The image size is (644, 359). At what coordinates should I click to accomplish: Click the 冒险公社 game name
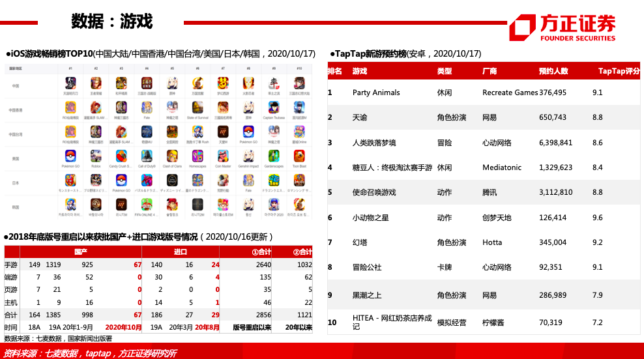point(367,267)
